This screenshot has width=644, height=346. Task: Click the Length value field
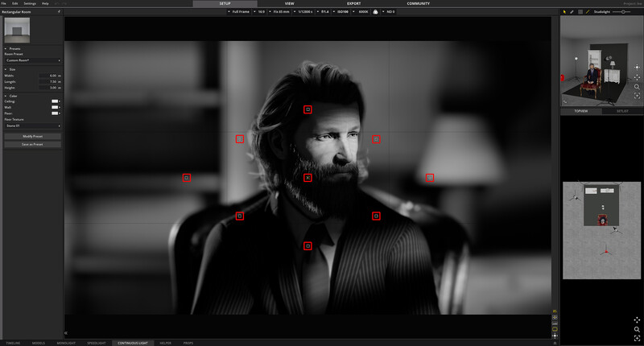pos(50,82)
